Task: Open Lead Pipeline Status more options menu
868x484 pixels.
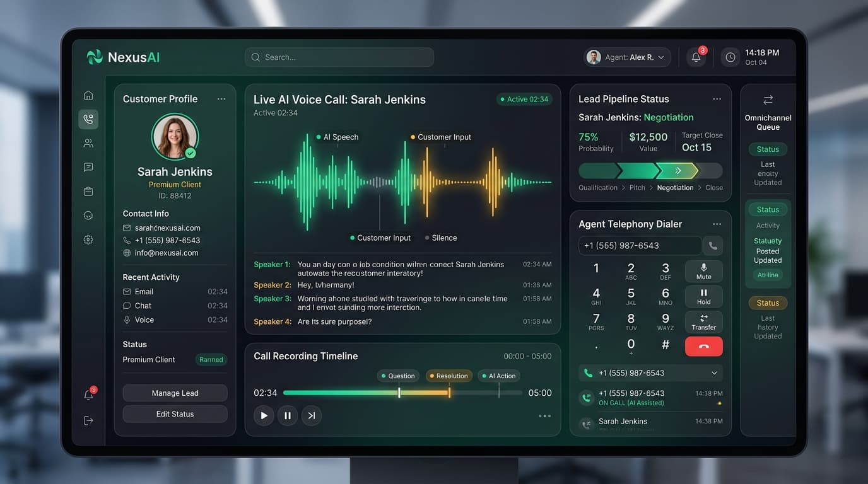Action: (717, 99)
